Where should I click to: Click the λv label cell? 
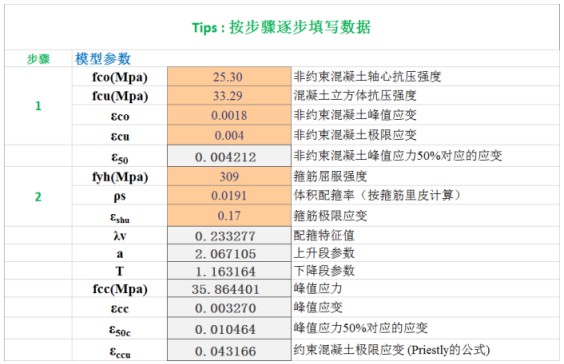[120, 236]
